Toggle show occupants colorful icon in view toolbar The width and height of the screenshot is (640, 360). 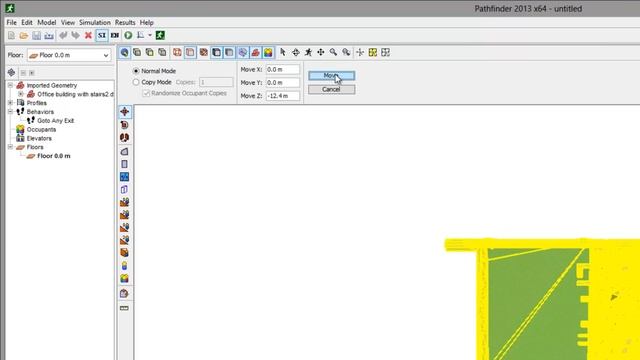coord(268,52)
